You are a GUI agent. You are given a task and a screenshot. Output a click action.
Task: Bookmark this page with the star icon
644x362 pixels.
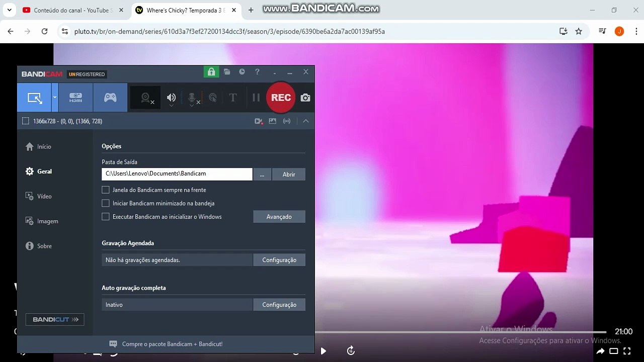(x=579, y=31)
